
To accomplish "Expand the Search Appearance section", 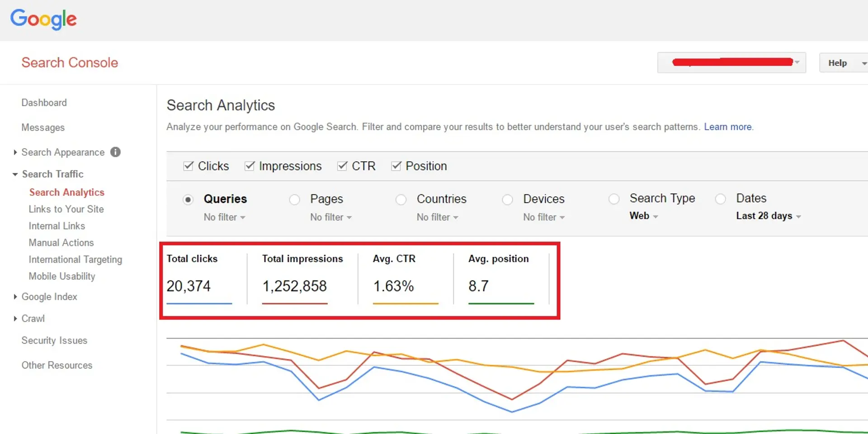I will point(15,152).
